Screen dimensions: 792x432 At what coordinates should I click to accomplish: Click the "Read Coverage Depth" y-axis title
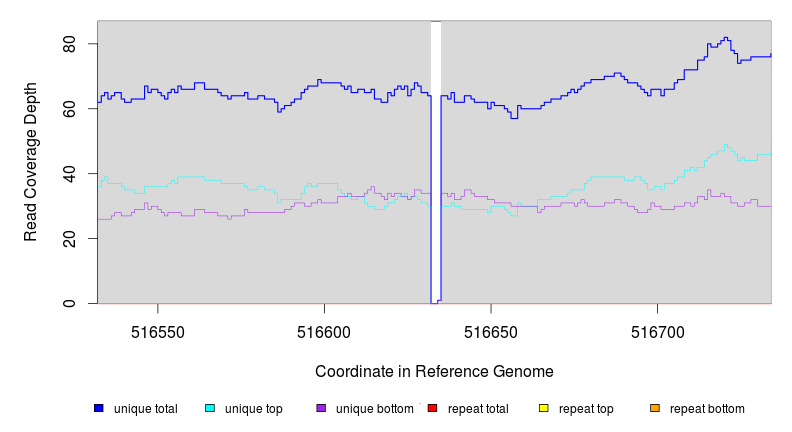[x=31, y=162]
